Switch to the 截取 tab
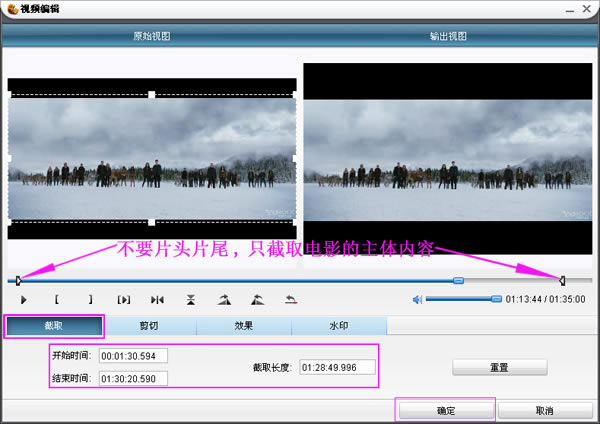Screen dimensions: 600x424 pyautogui.click(x=54, y=326)
